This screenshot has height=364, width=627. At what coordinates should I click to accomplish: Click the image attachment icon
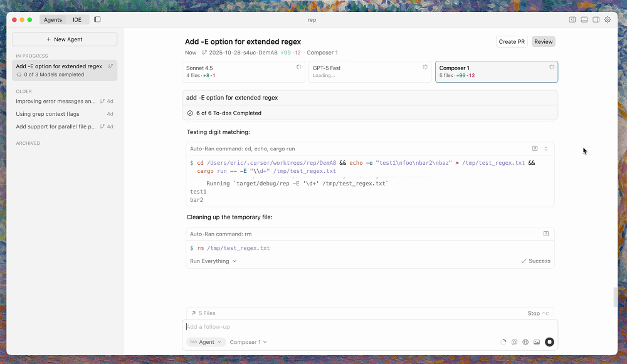pyautogui.click(x=537, y=342)
